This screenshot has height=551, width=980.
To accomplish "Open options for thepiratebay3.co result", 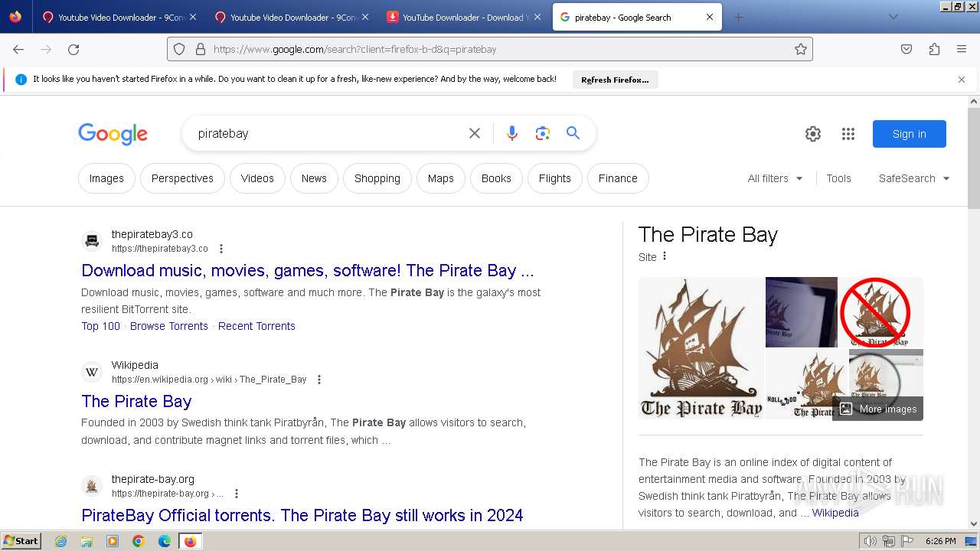I will click(x=221, y=249).
